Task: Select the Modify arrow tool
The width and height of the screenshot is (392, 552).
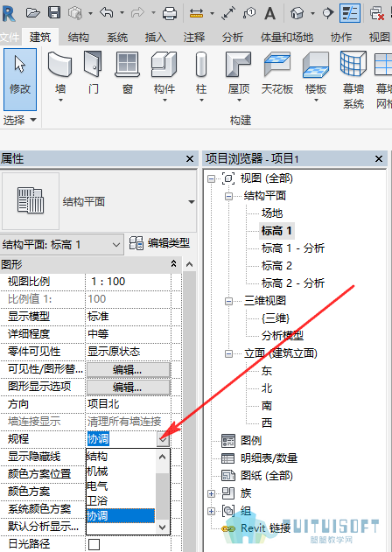Action: coord(20,80)
